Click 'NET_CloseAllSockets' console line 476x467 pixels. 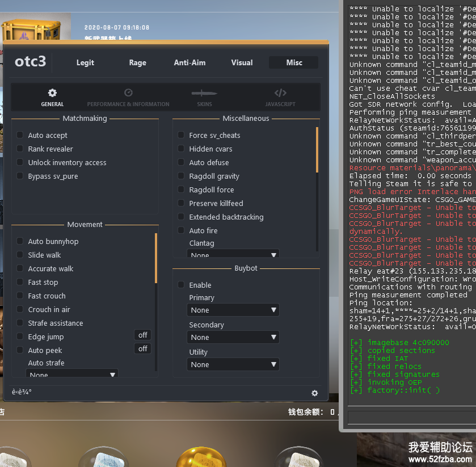tap(392, 96)
